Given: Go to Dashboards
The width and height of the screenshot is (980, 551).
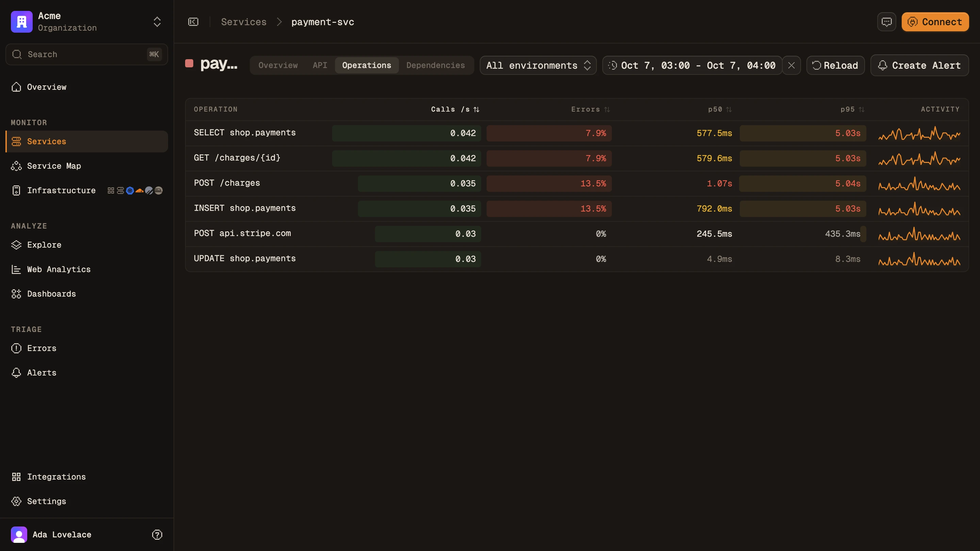Looking at the screenshot, I should coord(87,294).
